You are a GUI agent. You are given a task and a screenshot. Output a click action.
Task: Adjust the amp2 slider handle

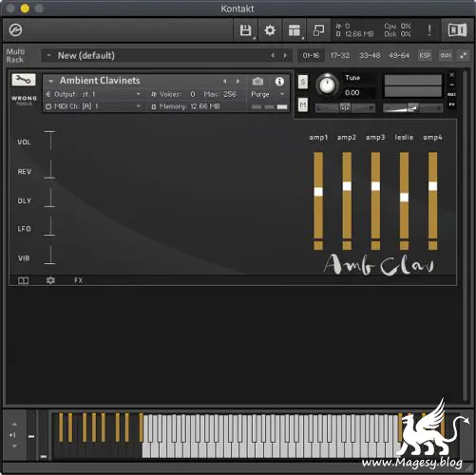[347, 186]
